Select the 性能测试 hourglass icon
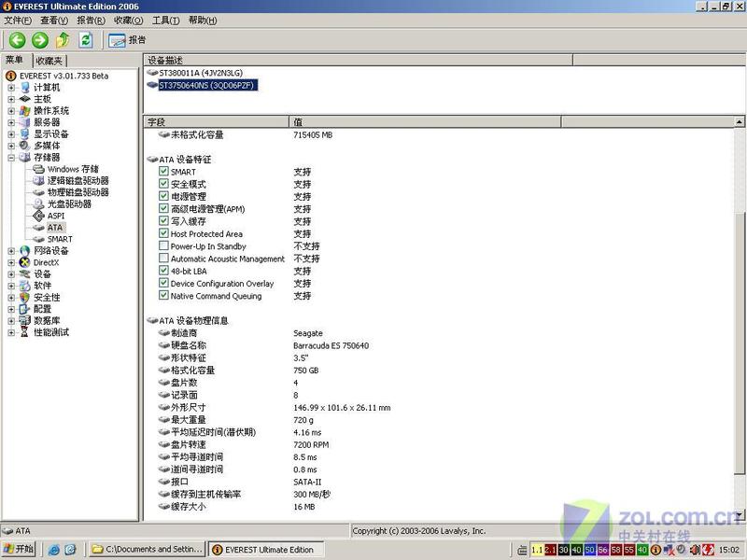747x560 pixels. point(25,332)
